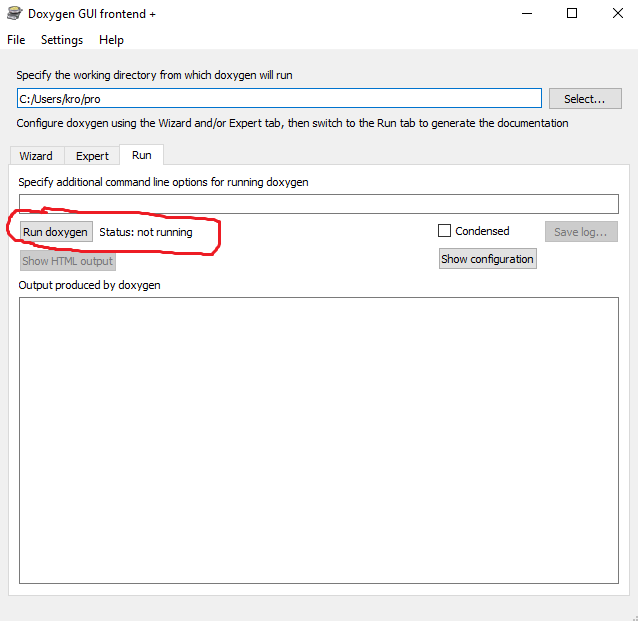
Task: Open the Help menu
Action: tap(111, 40)
